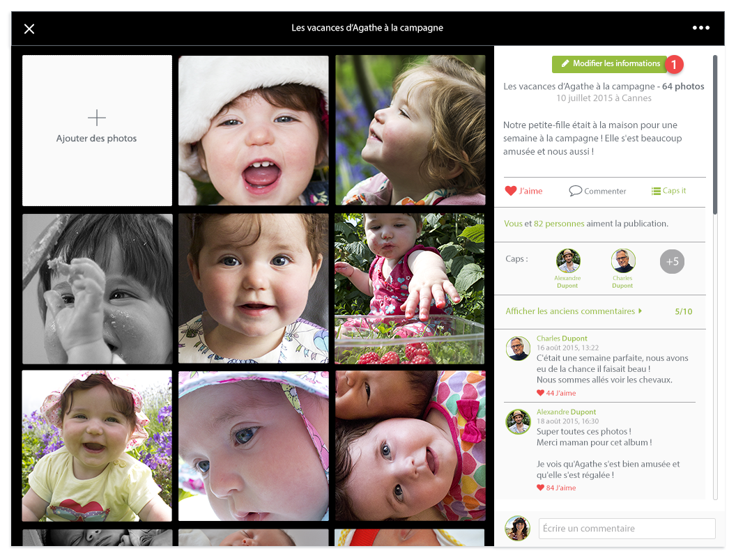Open the three-dot options menu
Screen dimensions: 736x560
[700, 28]
